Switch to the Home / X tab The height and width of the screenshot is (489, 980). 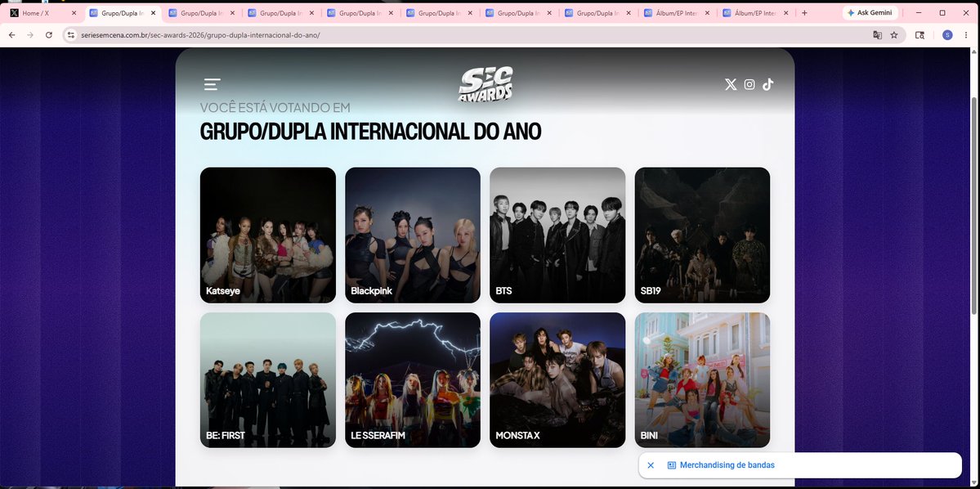click(43, 13)
